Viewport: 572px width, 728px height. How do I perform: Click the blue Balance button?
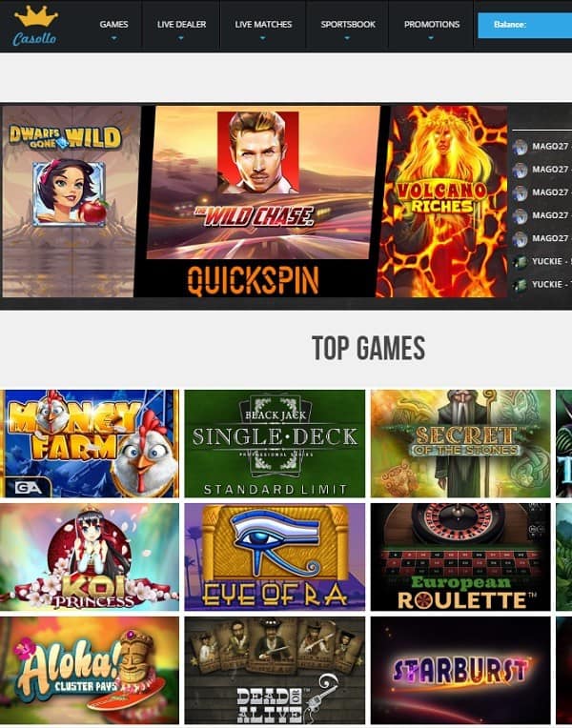pyautogui.click(x=524, y=25)
